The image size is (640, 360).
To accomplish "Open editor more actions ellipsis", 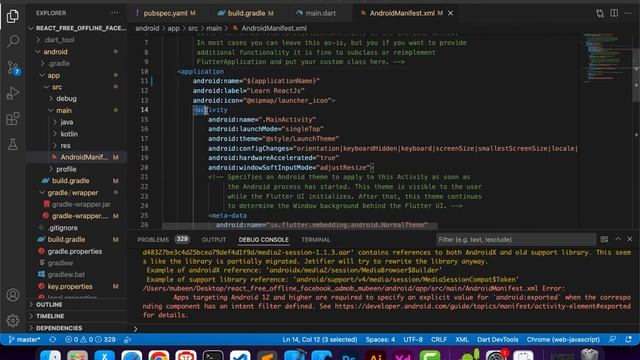I will coord(628,13).
